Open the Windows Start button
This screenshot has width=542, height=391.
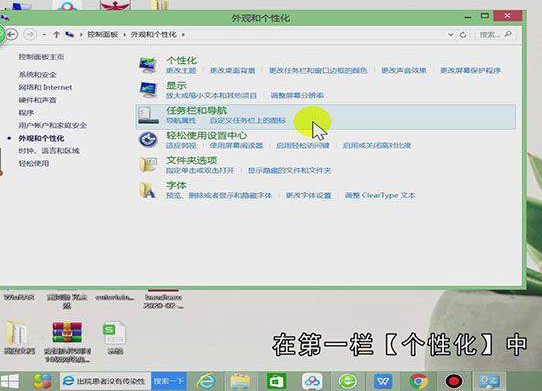10,381
